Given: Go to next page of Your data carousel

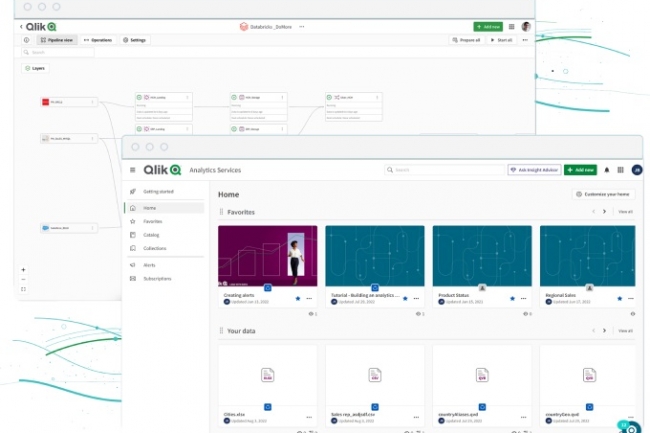Looking at the screenshot, I should pos(604,331).
